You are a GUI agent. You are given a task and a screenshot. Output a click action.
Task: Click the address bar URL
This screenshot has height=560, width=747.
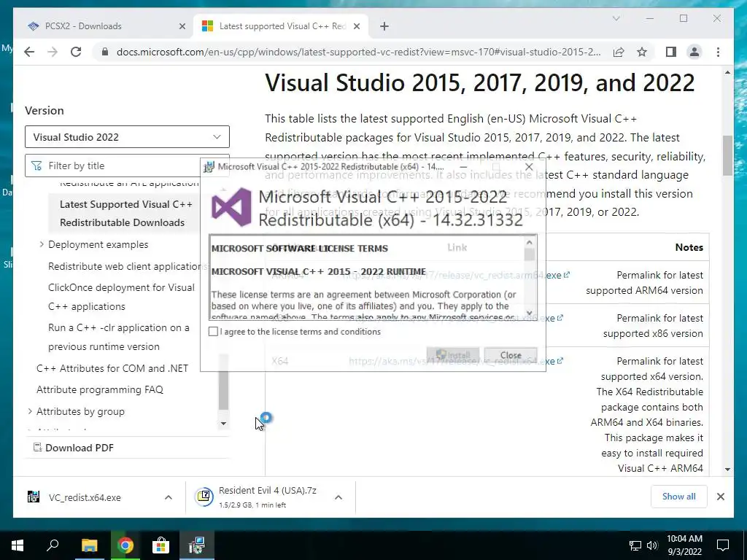pyautogui.click(x=358, y=52)
